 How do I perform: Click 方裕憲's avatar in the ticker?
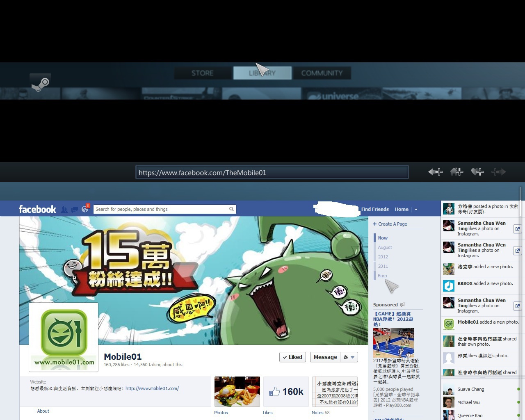point(449,209)
